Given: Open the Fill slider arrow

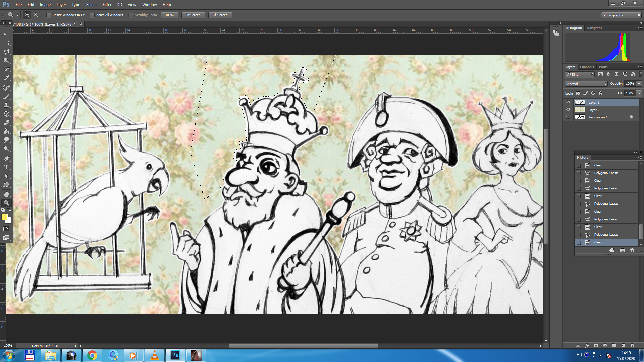Looking at the screenshot, I should point(639,93).
